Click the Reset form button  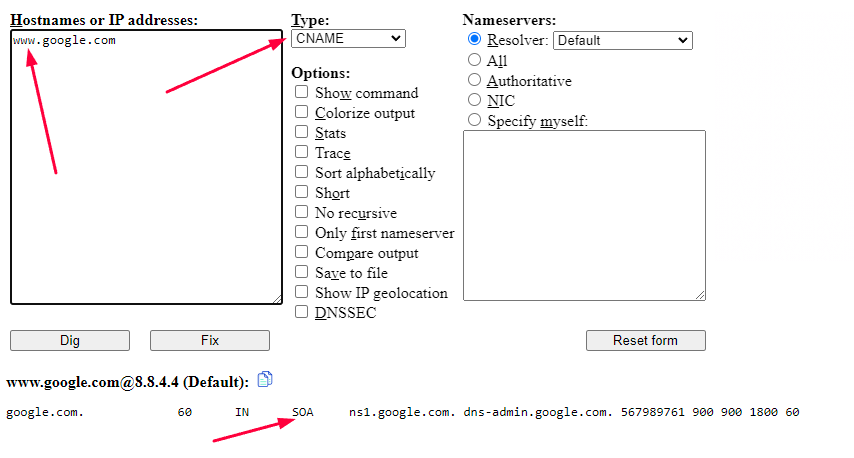click(645, 340)
